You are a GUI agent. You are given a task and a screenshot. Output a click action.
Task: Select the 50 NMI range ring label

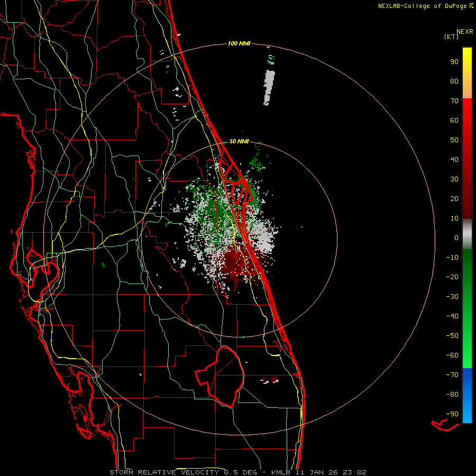[239, 141]
